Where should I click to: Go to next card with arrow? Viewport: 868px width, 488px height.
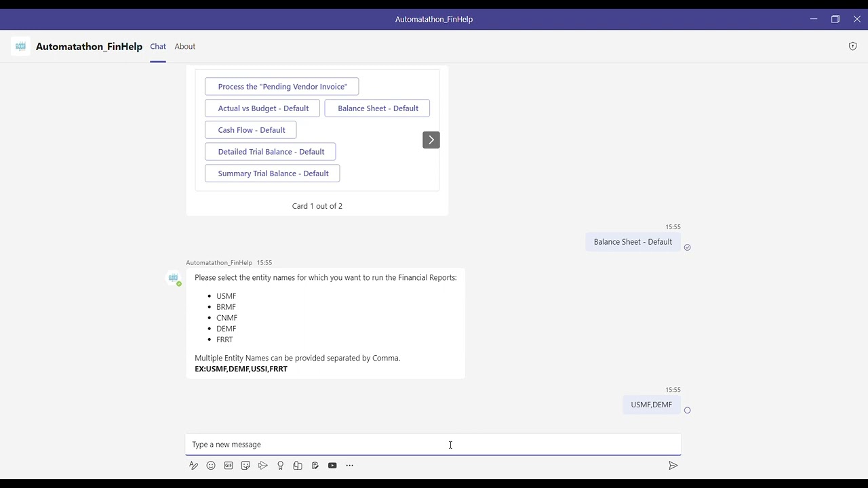pos(431,140)
